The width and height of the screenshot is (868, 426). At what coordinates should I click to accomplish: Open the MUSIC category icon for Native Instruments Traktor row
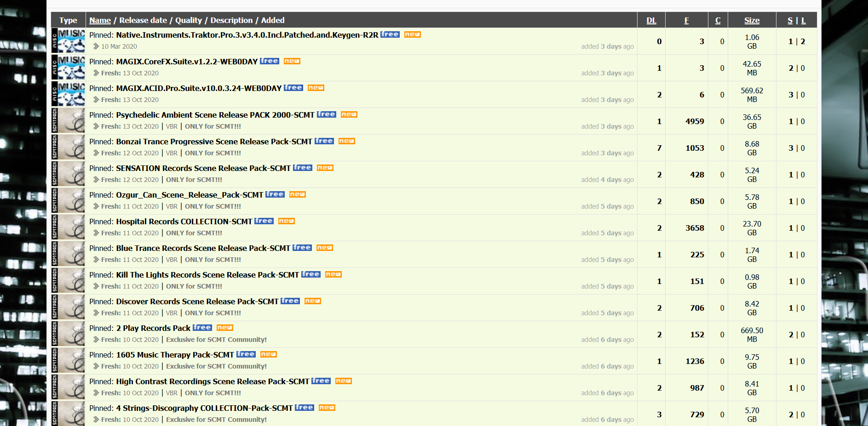coord(68,41)
